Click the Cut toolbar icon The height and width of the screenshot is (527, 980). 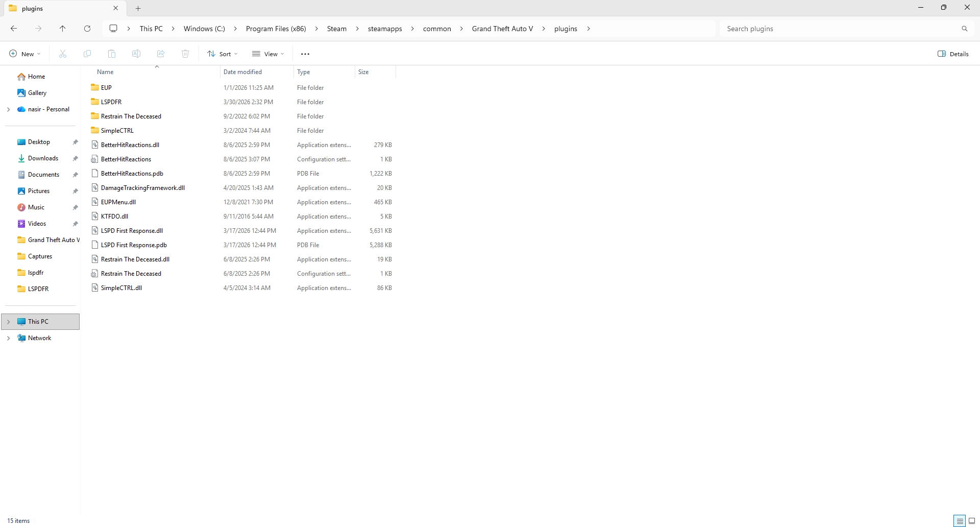click(x=63, y=54)
